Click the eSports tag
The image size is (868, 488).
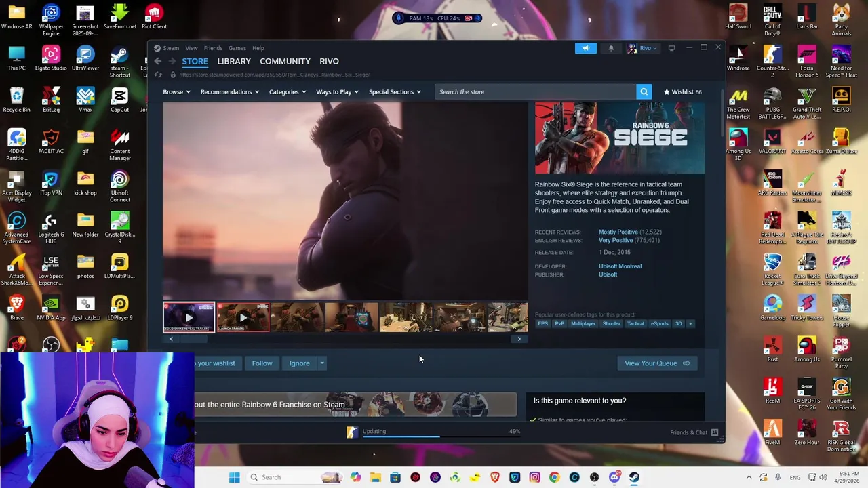(659, 324)
